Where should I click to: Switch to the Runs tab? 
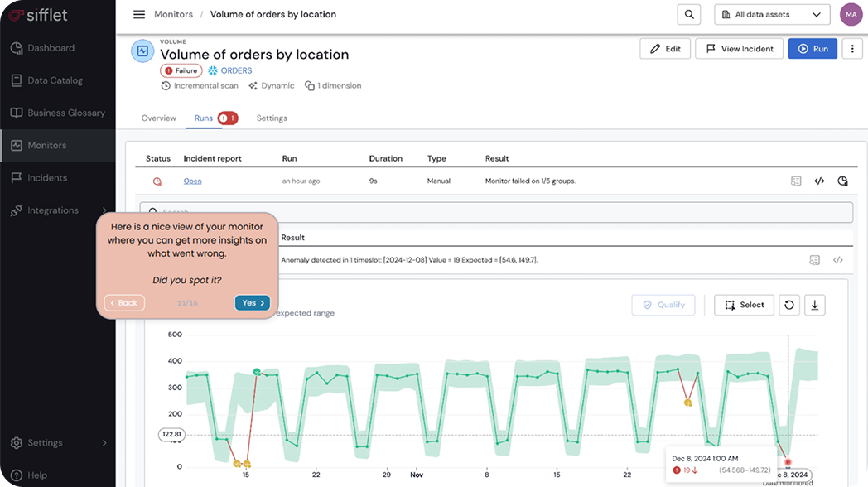(x=203, y=118)
